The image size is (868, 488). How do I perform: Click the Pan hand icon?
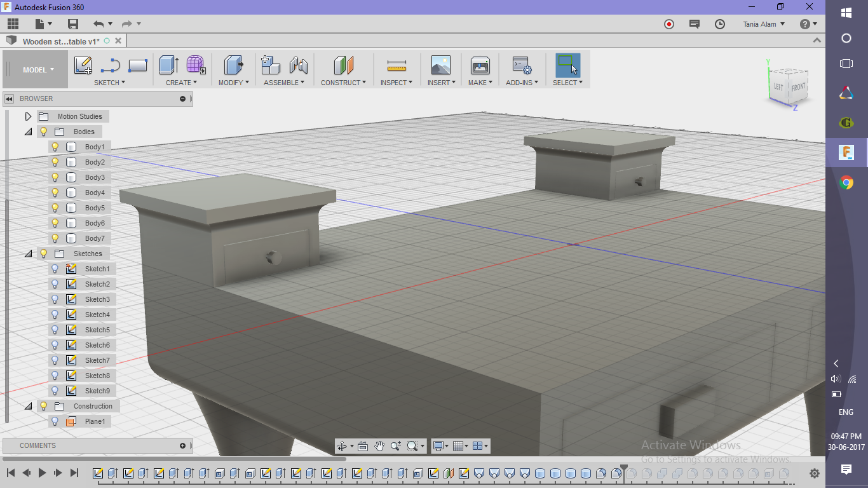[379, 446]
